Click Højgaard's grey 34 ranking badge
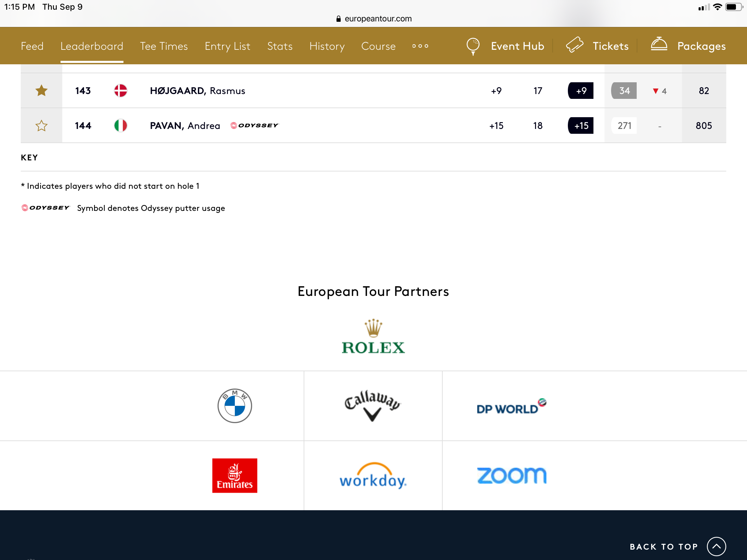The height and width of the screenshot is (560, 747). pyautogui.click(x=624, y=91)
